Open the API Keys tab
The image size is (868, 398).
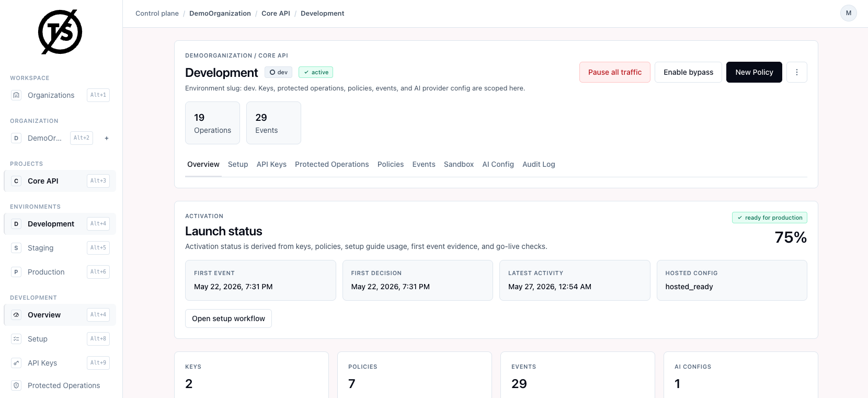click(x=271, y=164)
